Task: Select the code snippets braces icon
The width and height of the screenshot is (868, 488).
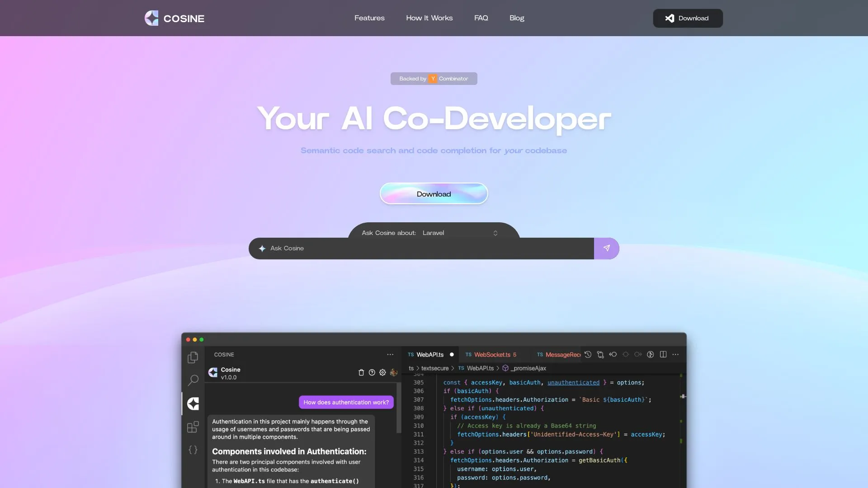Action: [193, 450]
